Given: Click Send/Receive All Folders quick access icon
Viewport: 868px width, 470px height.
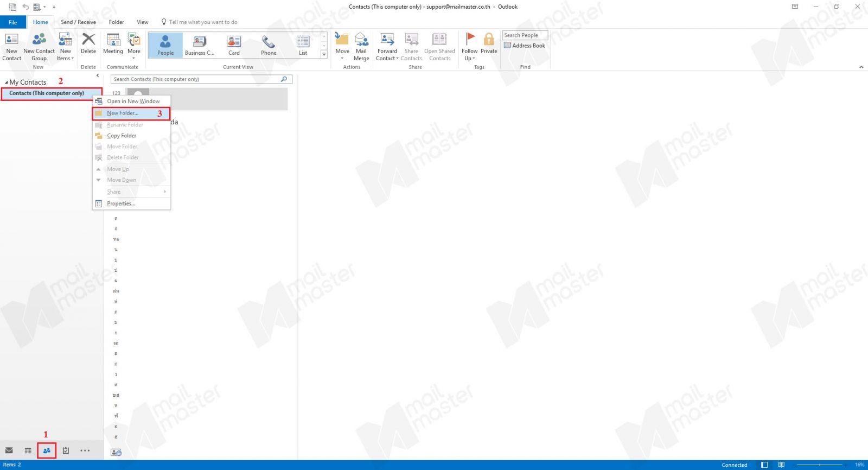Looking at the screenshot, I should (x=12, y=7).
